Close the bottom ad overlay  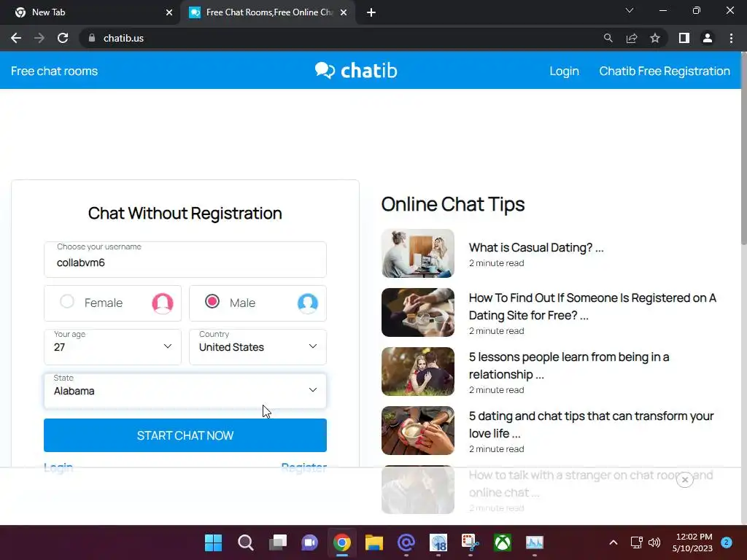[684, 480]
